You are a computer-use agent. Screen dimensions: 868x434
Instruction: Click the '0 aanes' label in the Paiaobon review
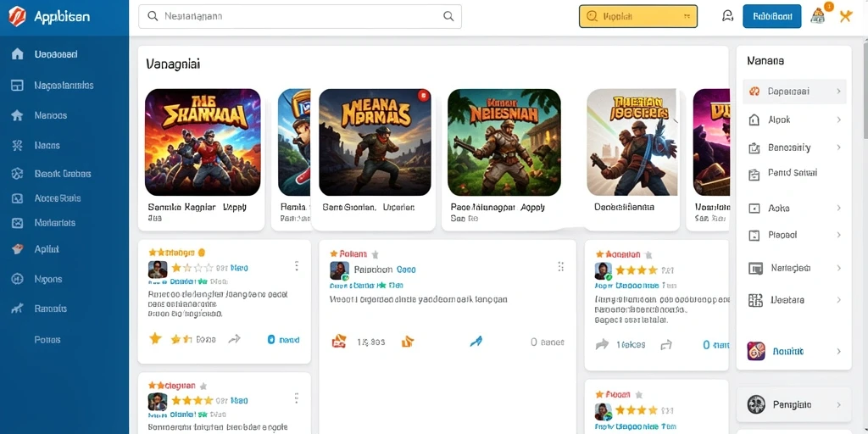[547, 342]
